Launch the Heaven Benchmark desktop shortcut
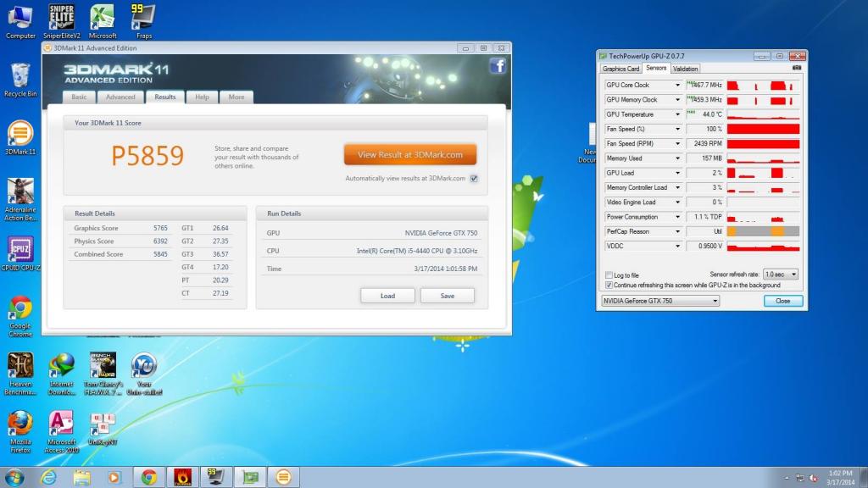This screenshot has width=868, height=488. pyautogui.click(x=20, y=374)
